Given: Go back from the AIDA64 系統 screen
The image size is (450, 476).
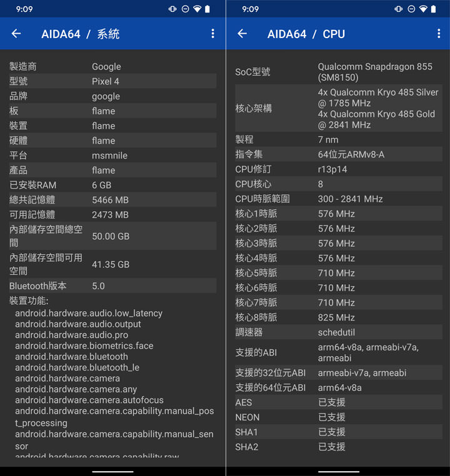Looking at the screenshot, I should 16,34.
